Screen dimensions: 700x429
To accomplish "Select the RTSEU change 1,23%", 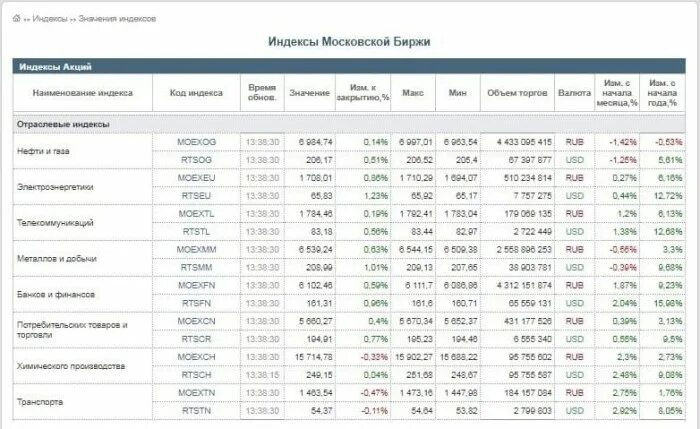I will tap(376, 196).
